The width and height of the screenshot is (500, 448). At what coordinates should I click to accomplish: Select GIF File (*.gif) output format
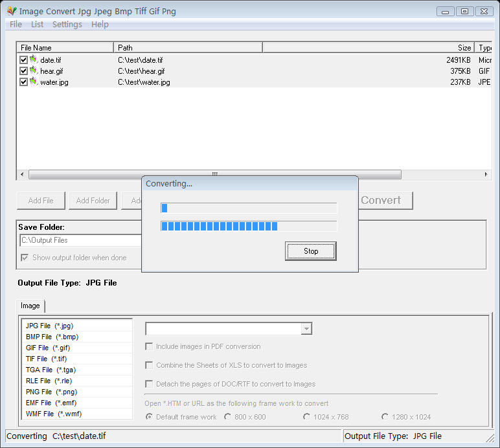[x=77, y=348]
